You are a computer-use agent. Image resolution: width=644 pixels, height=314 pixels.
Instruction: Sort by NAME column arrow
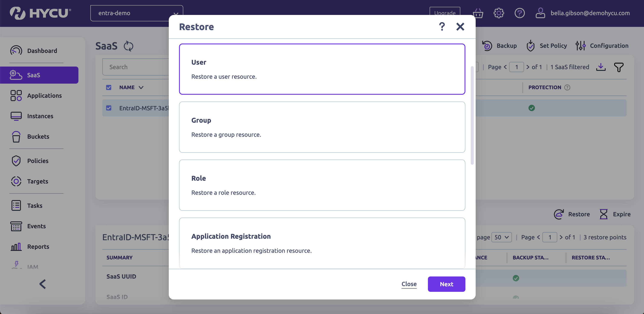141,87
